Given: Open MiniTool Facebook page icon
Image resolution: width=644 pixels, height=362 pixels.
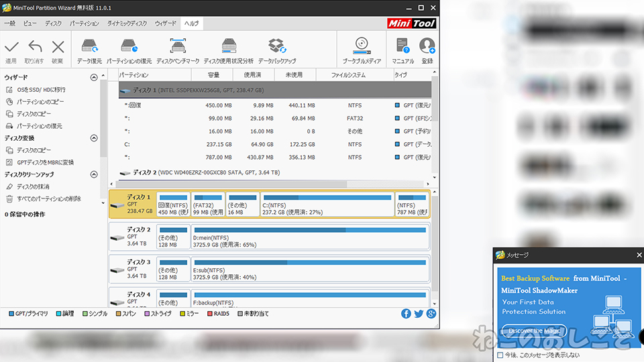Looking at the screenshot, I should point(406,314).
